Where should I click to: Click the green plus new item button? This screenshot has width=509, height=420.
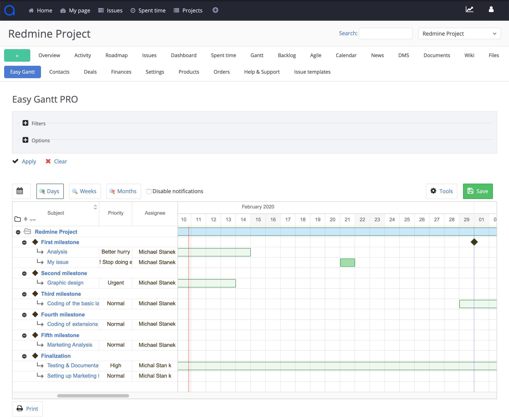tap(17, 55)
